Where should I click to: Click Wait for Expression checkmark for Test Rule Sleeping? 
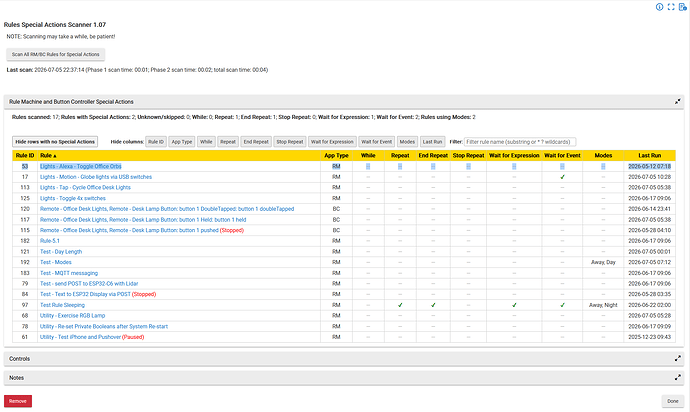click(x=514, y=305)
